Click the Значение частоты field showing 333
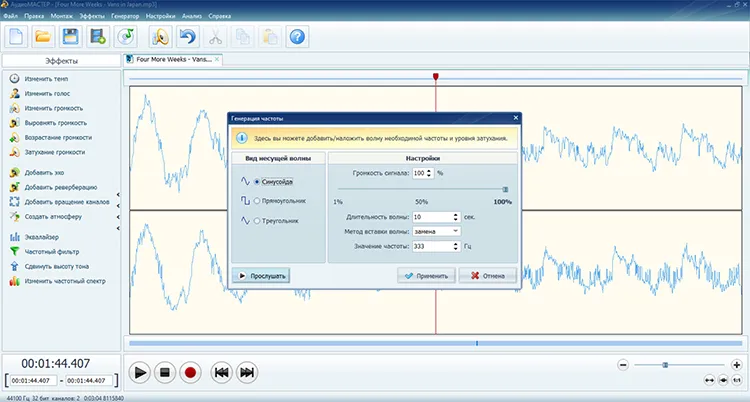750x402 pixels. point(432,246)
